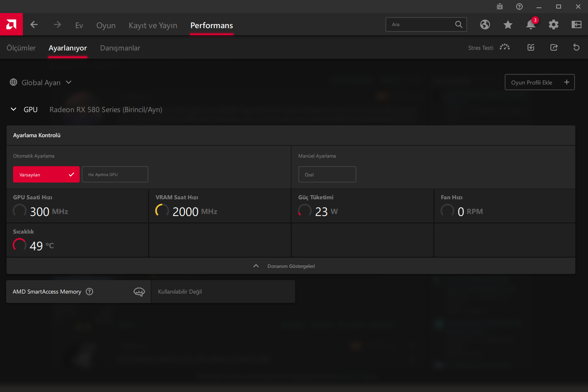This screenshot has height=392, width=588.
Task: Click the AMD logo home icon
Action: point(11,24)
